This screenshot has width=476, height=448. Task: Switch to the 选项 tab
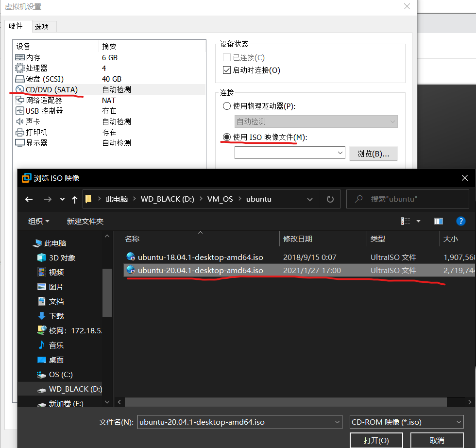point(44,27)
